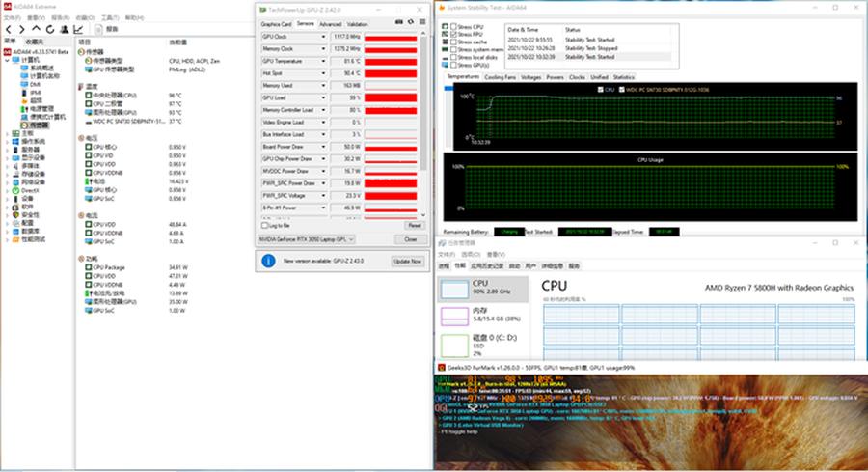Viewport: 868px width, 472px height.
Task: Enable Stress local disks checkbox
Action: tap(454, 58)
